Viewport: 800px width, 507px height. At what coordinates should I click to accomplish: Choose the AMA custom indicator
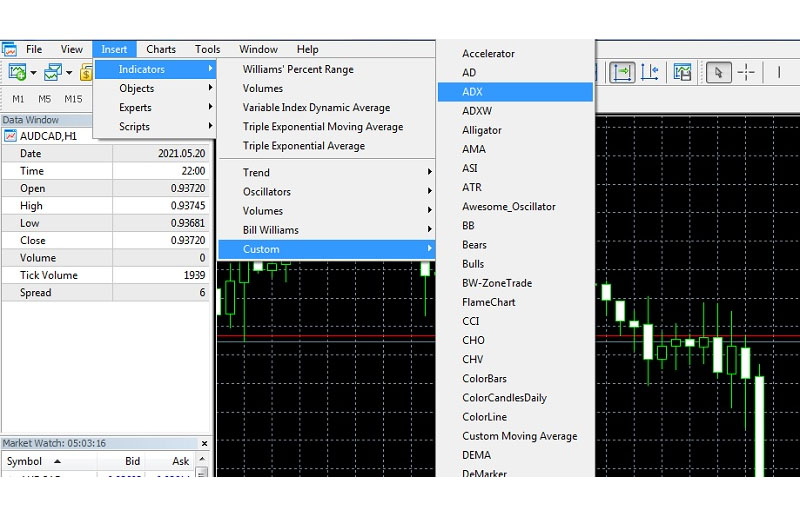coord(474,149)
